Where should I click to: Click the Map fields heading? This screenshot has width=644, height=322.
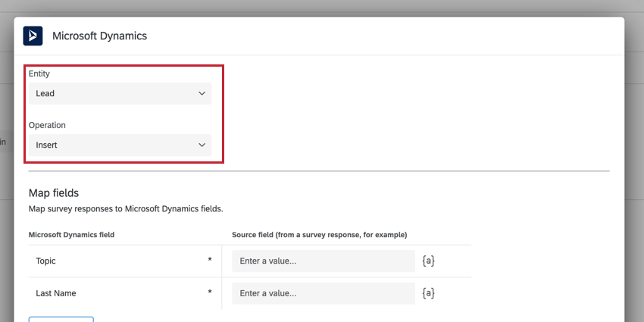pyautogui.click(x=53, y=192)
